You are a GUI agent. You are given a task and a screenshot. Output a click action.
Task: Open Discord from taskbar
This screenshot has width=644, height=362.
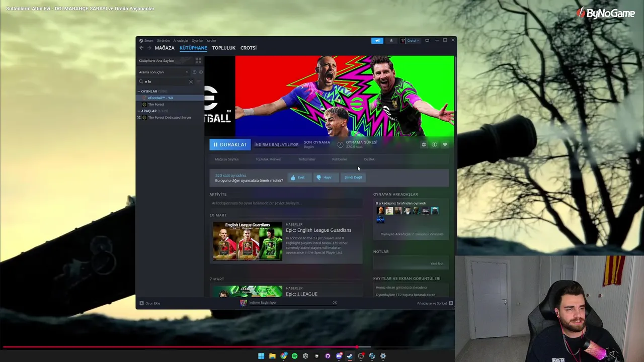point(339,356)
